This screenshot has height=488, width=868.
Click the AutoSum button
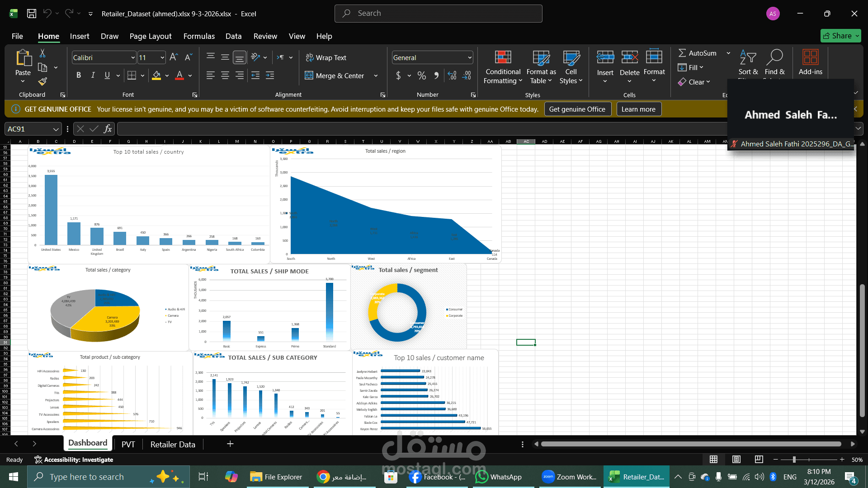697,53
